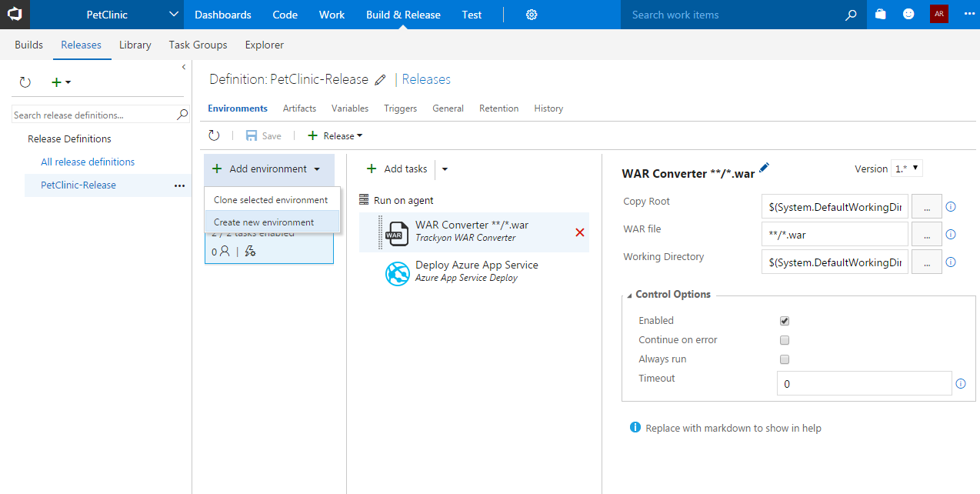980x494 pixels.
Task: Open the AR user profile avatar
Action: 938,15
